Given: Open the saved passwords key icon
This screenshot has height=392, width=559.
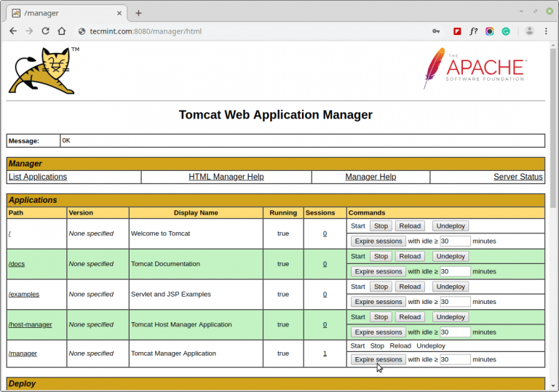Looking at the screenshot, I should pyautogui.click(x=436, y=31).
